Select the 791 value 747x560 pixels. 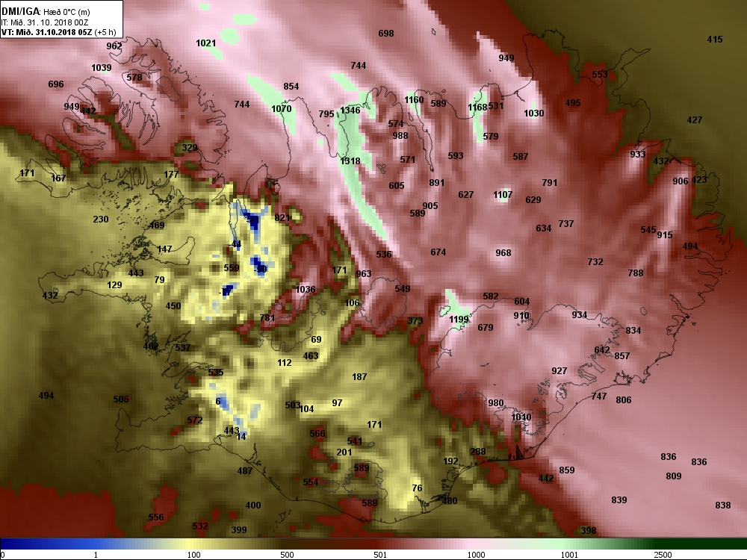[549, 182]
